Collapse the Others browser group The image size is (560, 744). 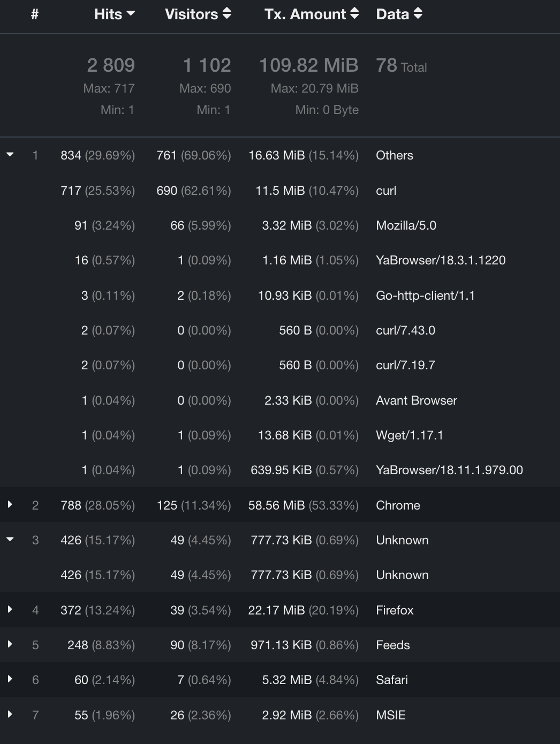coord(10,155)
